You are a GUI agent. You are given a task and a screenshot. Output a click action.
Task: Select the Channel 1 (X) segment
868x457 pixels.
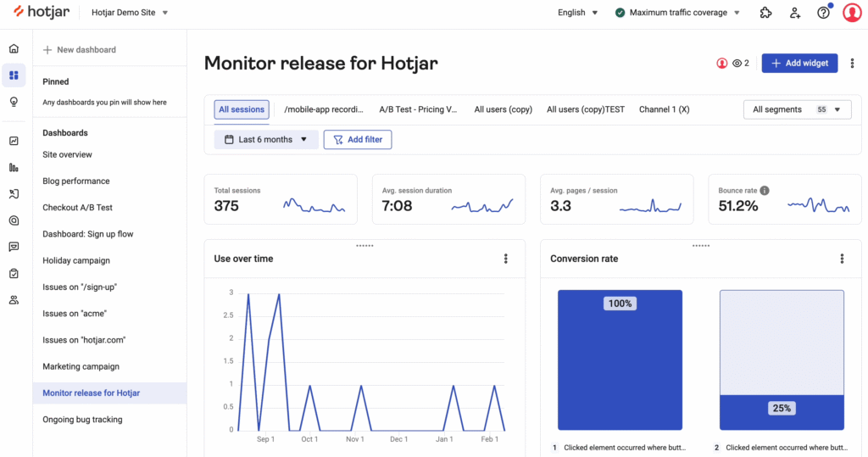(x=664, y=109)
